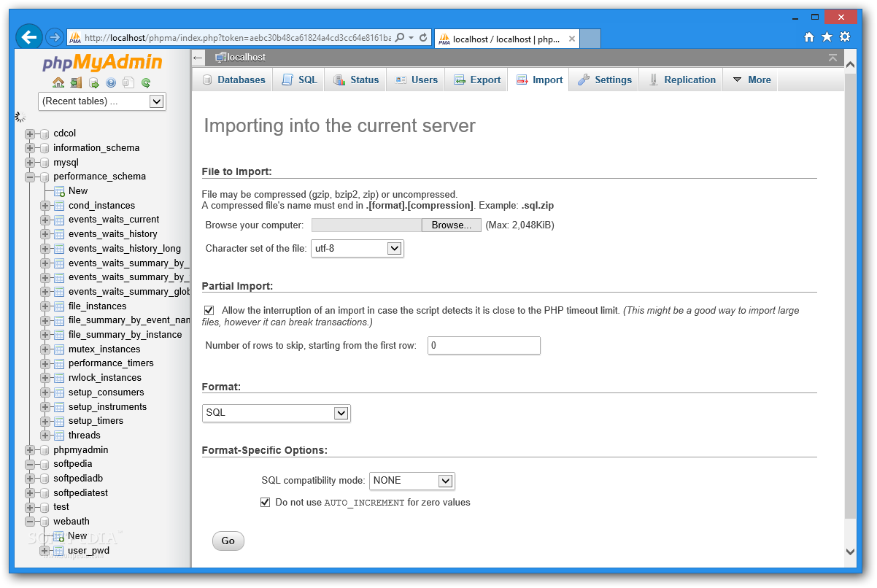Open browser Favorites star icon
The image size is (877, 588).
pos(827,37)
